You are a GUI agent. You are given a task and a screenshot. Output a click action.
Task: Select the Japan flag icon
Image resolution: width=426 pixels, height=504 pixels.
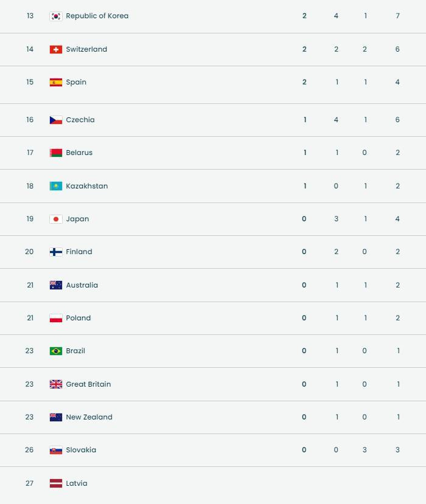click(x=56, y=219)
